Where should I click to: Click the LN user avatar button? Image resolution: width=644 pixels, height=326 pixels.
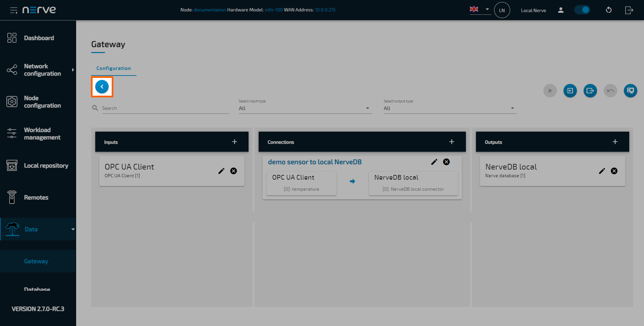pos(502,10)
